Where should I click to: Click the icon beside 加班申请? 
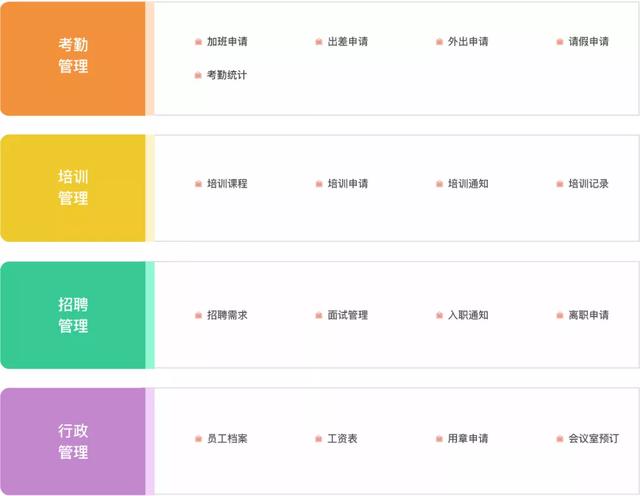(x=198, y=42)
